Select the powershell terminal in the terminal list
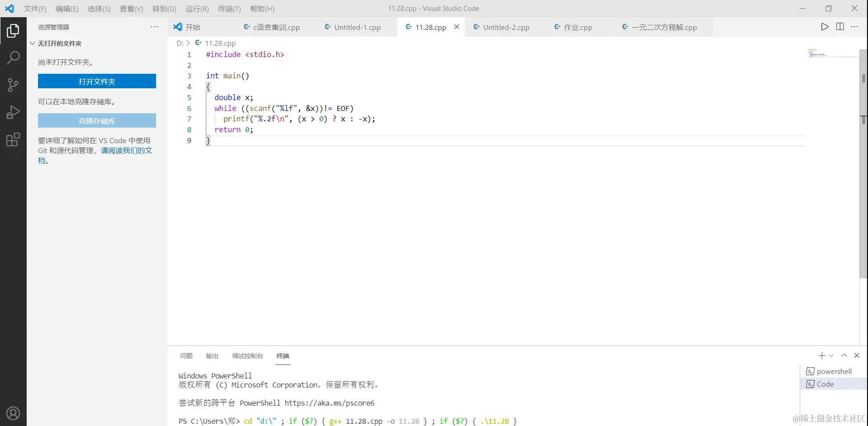This screenshot has width=868, height=426. coord(834,371)
